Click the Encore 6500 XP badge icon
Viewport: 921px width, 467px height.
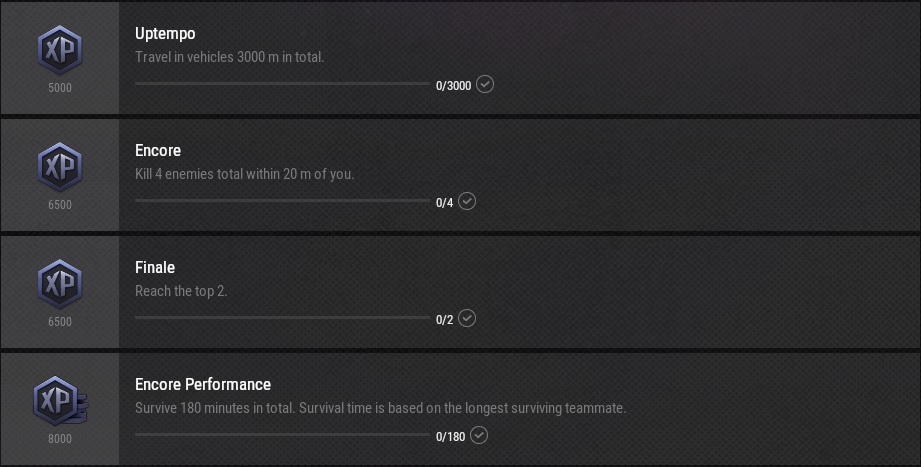pyautogui.click(x=59, y=167)
